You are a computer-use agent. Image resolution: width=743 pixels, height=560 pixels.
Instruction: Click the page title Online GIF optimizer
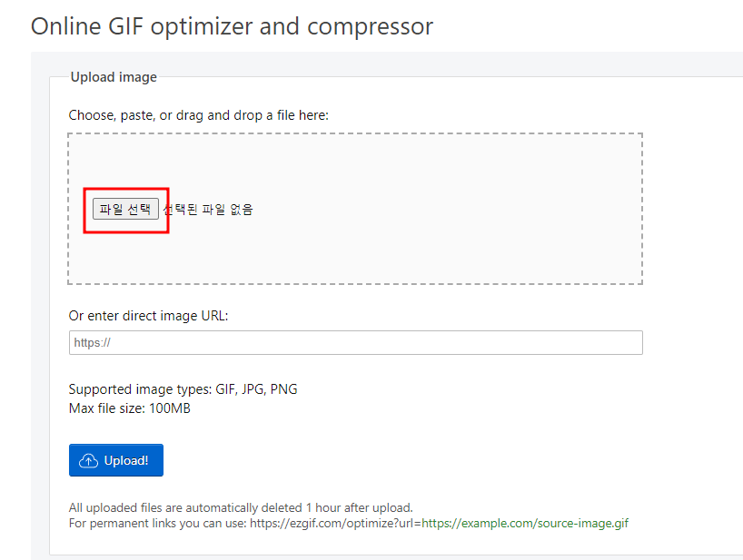tap(232, 25)
